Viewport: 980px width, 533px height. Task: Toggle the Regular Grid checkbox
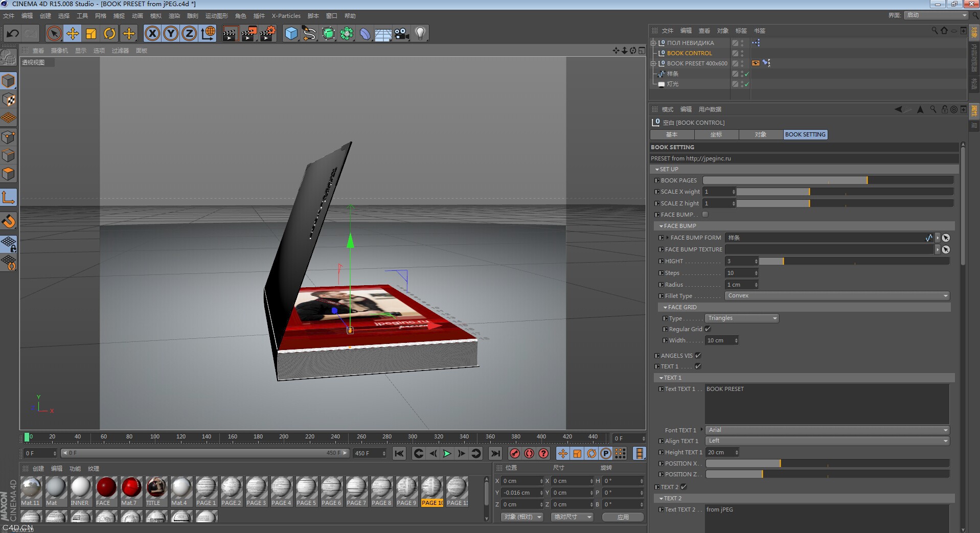pyautogui.click(x=708, y=329)
